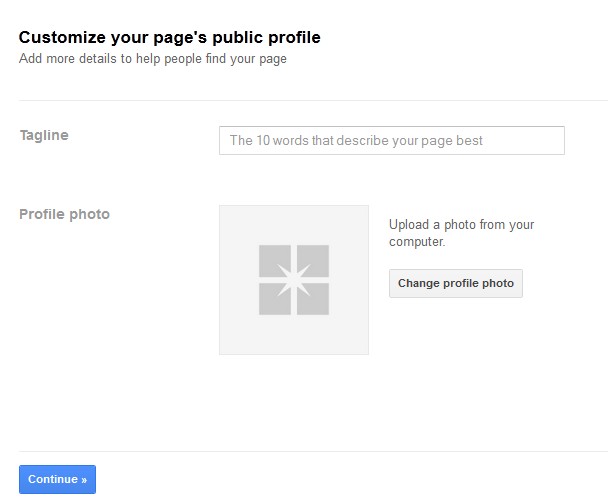Select the default page avatar icon
The width and height of the screenshot is (608, 504).
(x=294, y=280)
